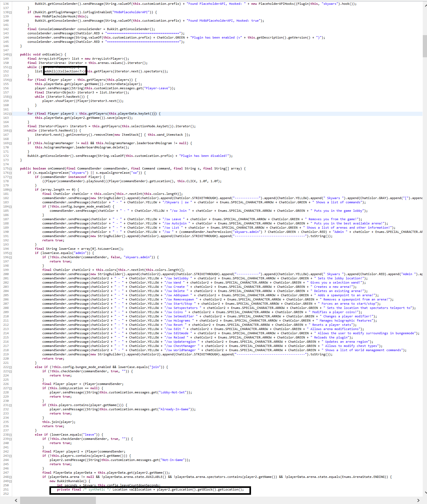Collapse the MVdWPlaceholderAPI if block at line 138
427x504 pixels.
tap(10, 12)
